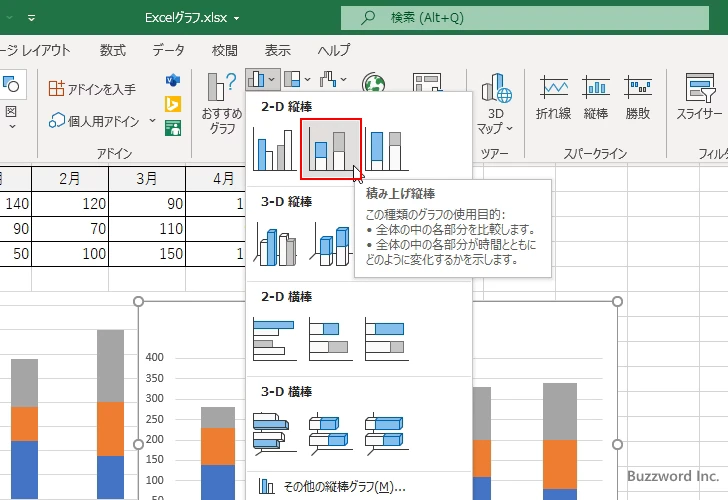Click the People Graph add-in icon
The width and height of the screenshot is (728, 500).
pos(173,128)
